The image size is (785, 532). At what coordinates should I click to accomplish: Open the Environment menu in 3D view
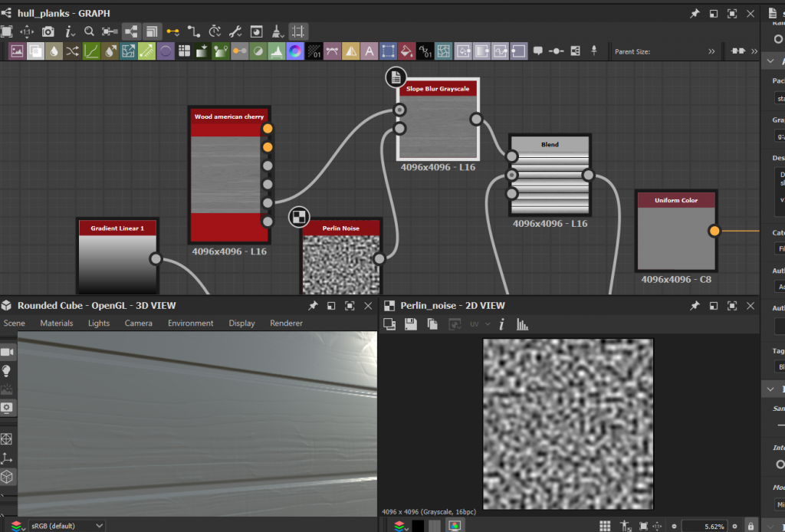click(190, 323)
